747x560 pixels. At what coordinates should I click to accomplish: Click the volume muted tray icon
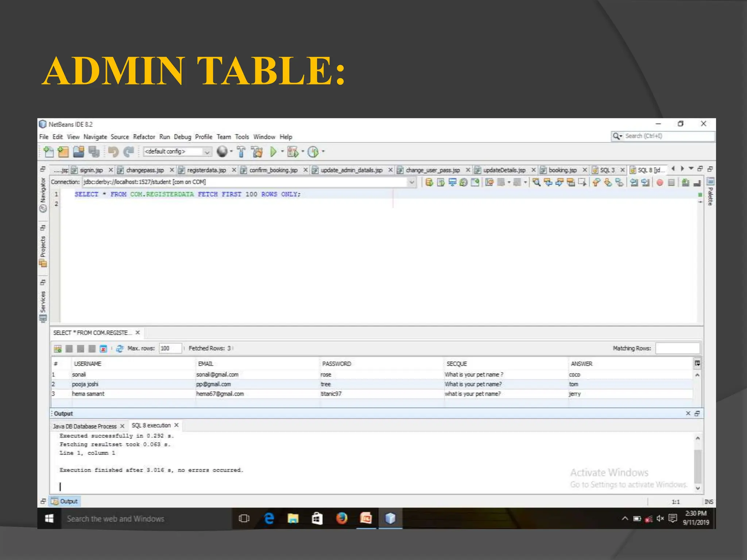click(660, 518)
